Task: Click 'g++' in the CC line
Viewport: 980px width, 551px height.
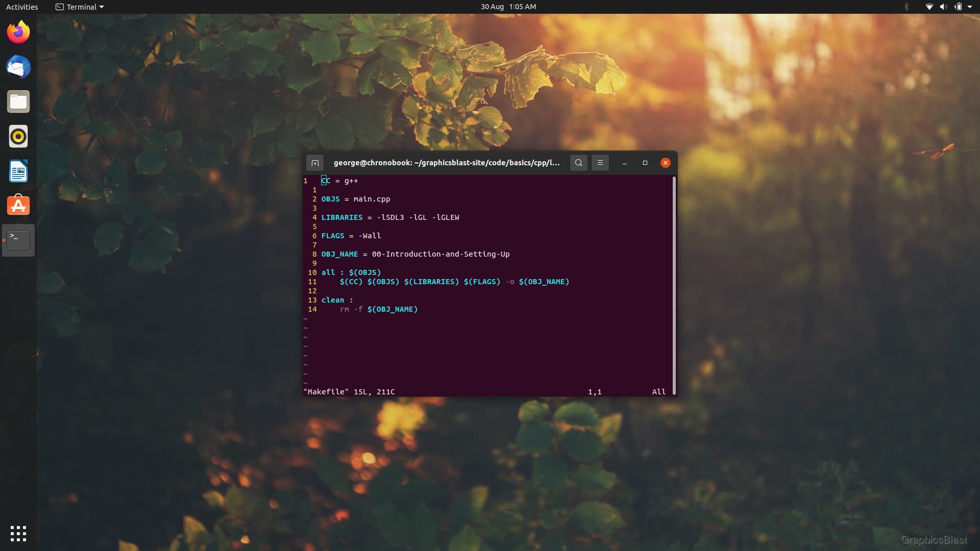Action: point(351,181)
